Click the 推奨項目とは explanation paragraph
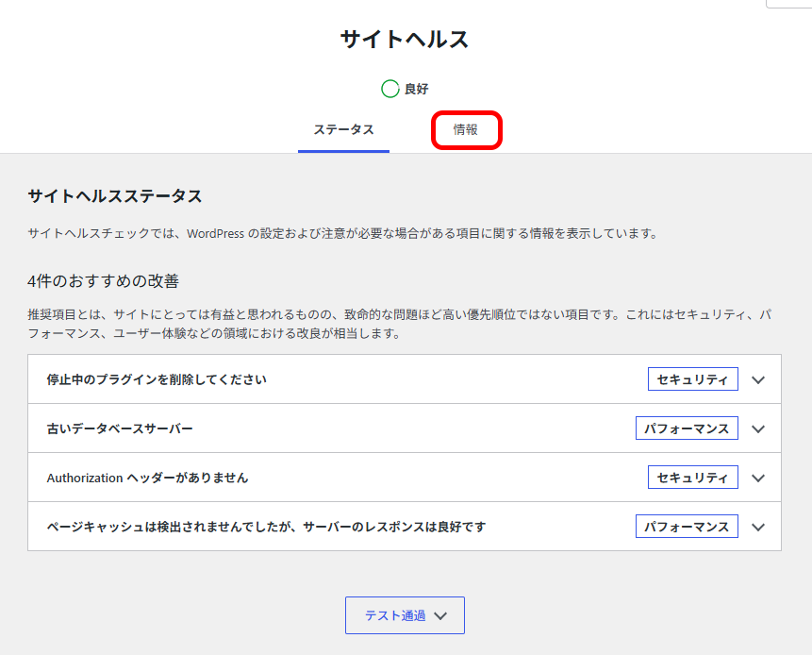812x655 pixels. pyautogui.click(x=400, y=324)
